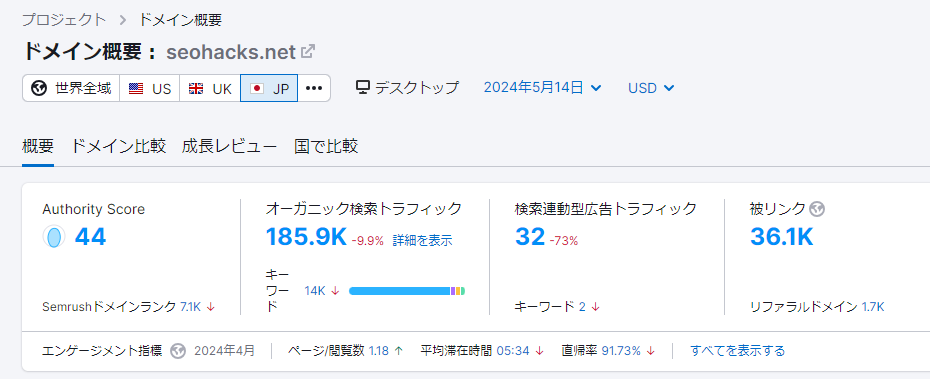Click すべてを表示する link
The image size is (930, 379).
tap(737, 351)
